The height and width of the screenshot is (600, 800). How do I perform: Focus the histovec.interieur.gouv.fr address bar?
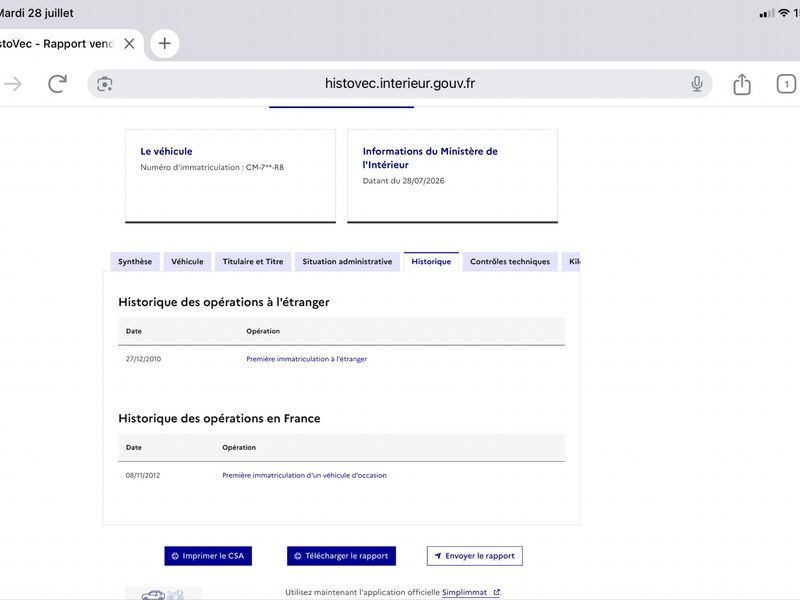click(x=399, y=84)
